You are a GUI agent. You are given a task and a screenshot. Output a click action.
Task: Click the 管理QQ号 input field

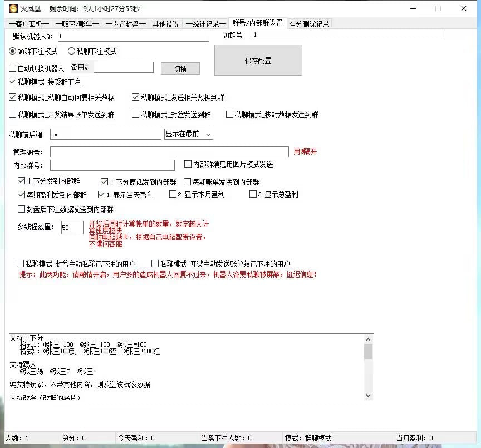169,152
